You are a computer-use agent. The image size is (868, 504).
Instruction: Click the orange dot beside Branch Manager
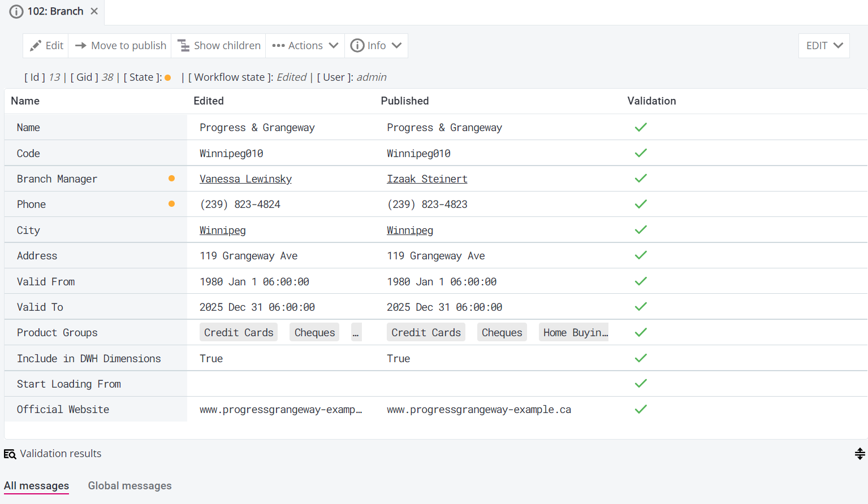tap(171, 179)
